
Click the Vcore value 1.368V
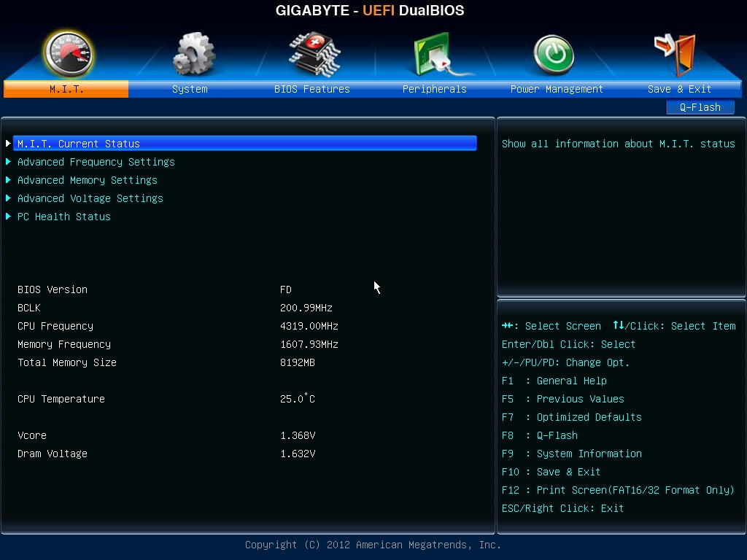coord(298,435)
